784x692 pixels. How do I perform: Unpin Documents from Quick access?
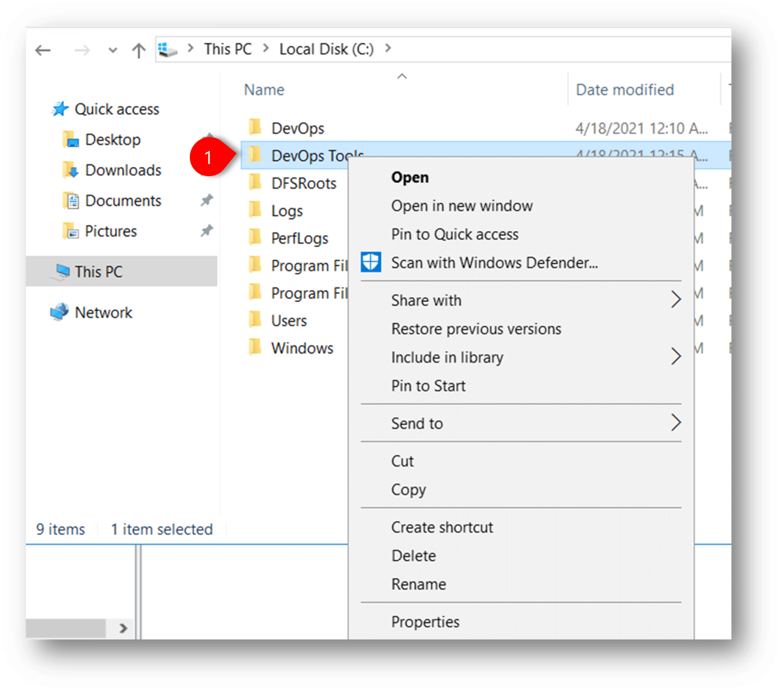(206, 200)
